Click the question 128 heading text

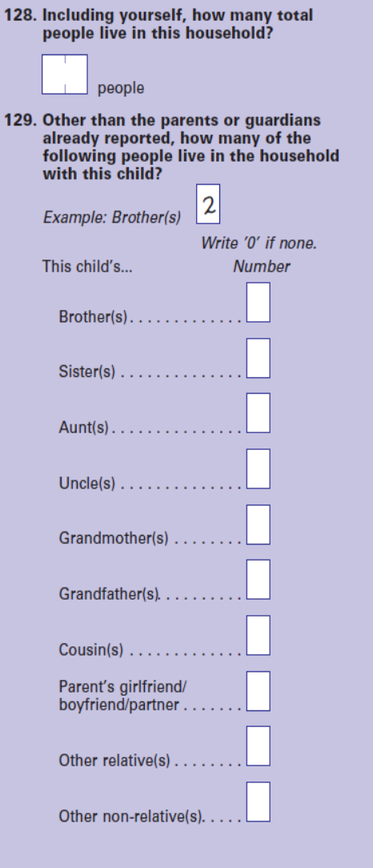coord(158,24)
